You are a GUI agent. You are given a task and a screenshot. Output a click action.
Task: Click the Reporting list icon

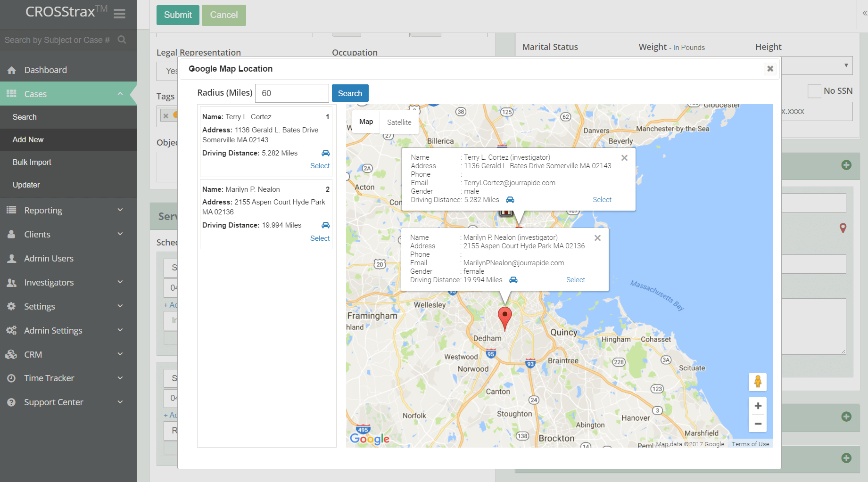point(11,210)
